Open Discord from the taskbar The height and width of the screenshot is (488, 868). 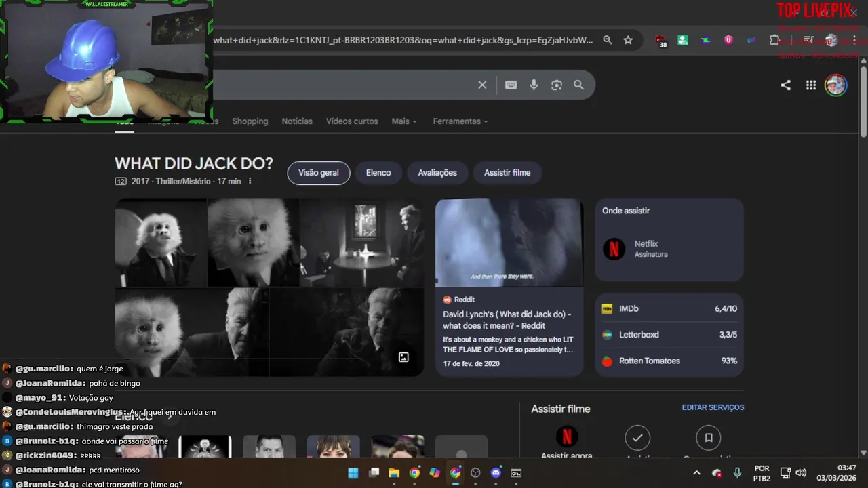pos(496,472)
